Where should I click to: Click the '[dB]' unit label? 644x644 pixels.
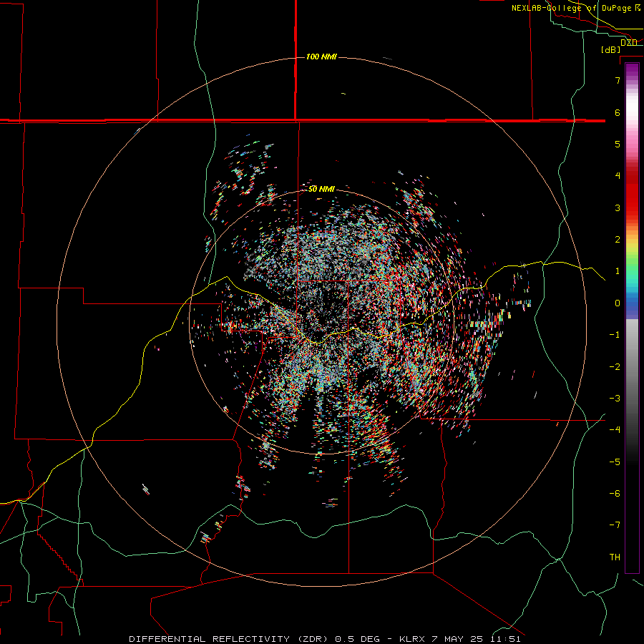coord(611,49)
